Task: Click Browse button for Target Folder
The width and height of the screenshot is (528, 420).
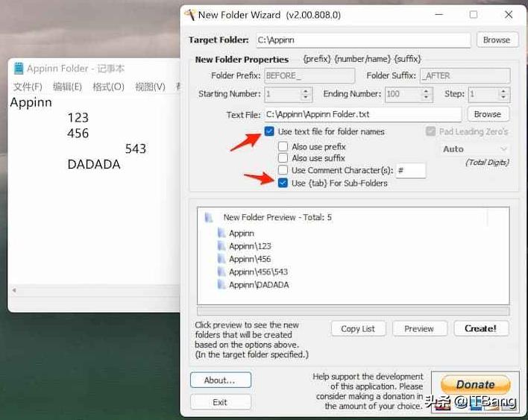Action: tap(497, 40)
